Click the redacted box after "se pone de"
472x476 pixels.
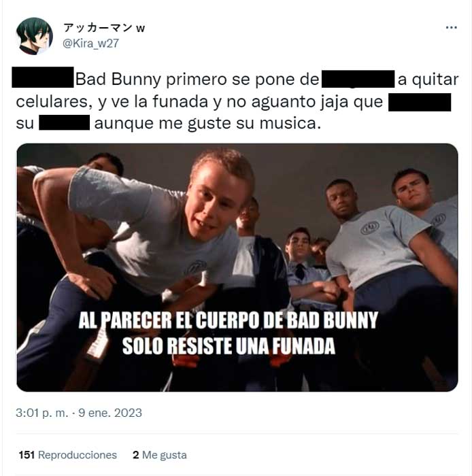(358, 79)
